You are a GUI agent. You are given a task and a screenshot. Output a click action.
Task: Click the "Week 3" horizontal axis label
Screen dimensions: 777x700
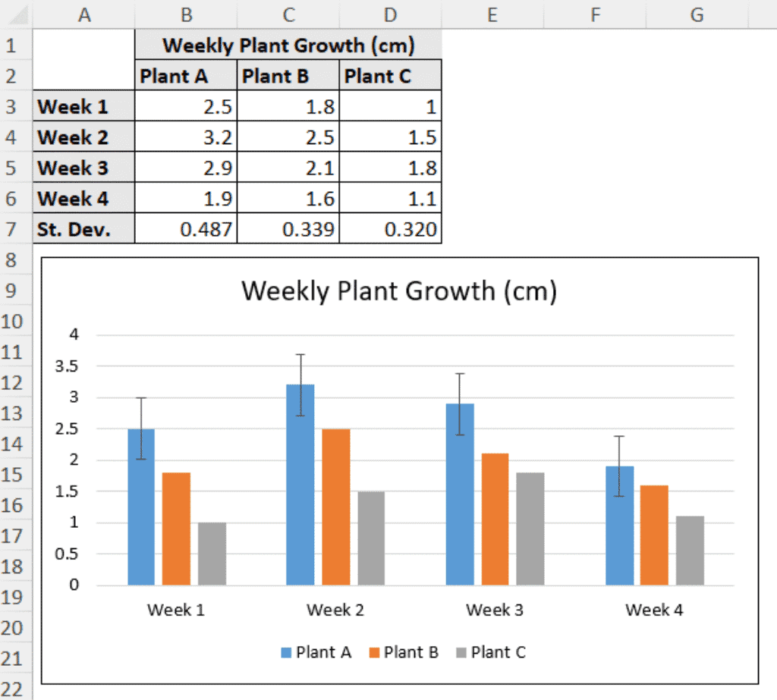495,610
